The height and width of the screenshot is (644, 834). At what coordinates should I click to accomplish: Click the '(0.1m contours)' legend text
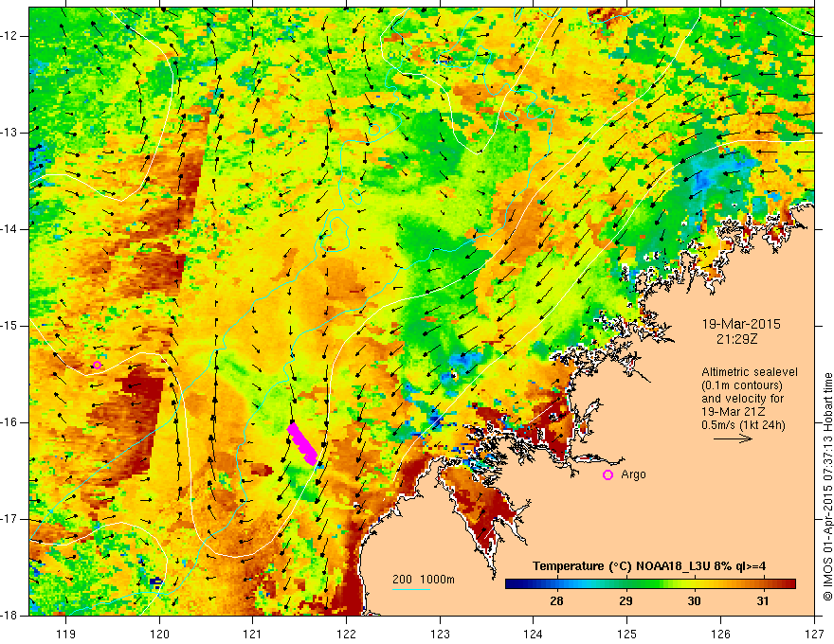click(x=742, y=385)
